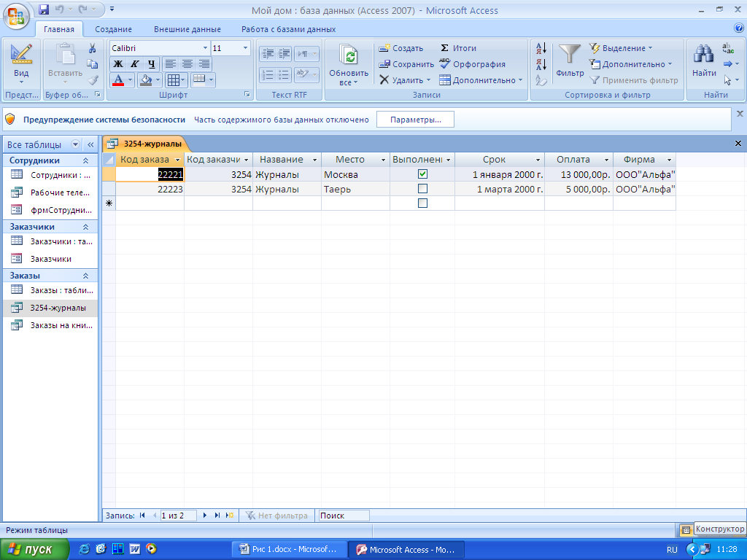747x560 pixels.
Task: Check Выполнено for order 22223
Action: pyautogui.click(x=422, y=189)
